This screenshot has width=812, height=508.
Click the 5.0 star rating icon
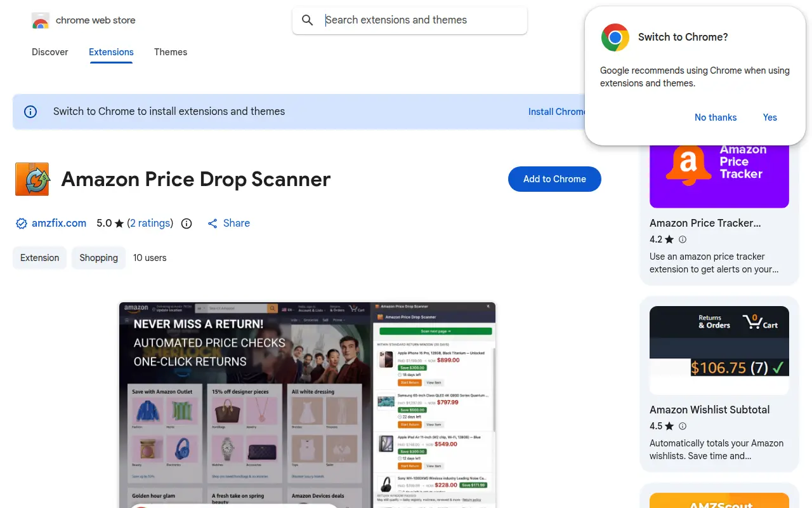(x=119, y=224)
